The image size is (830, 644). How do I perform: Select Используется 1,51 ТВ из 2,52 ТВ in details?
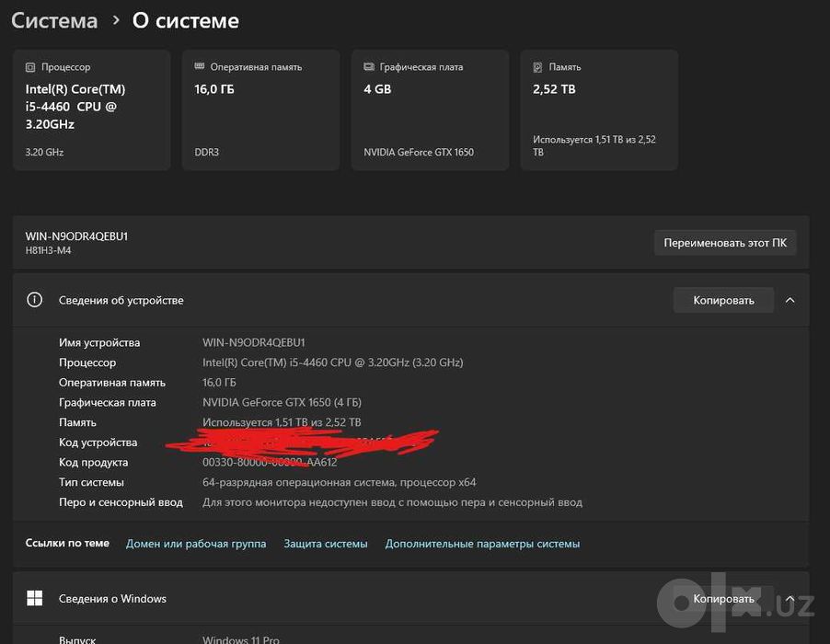pyautogui.click(x=282, y=422)
